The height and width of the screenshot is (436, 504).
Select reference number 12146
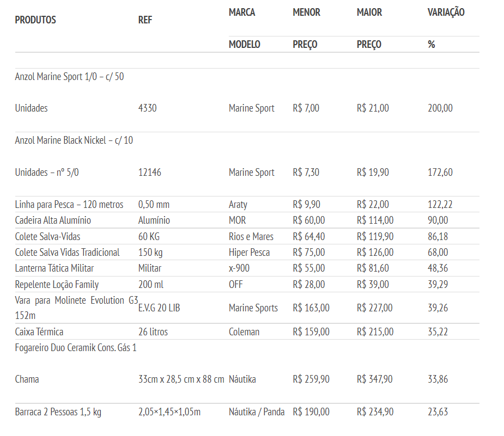150,173
